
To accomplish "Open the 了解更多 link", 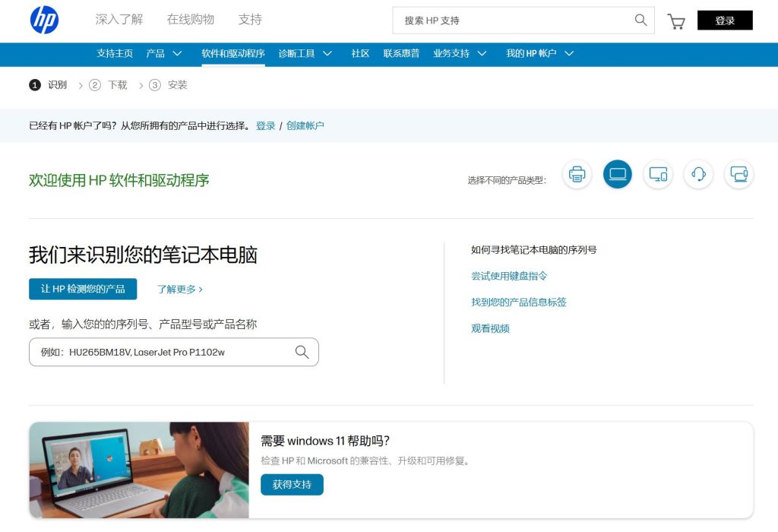I will [x=179, y=290].
